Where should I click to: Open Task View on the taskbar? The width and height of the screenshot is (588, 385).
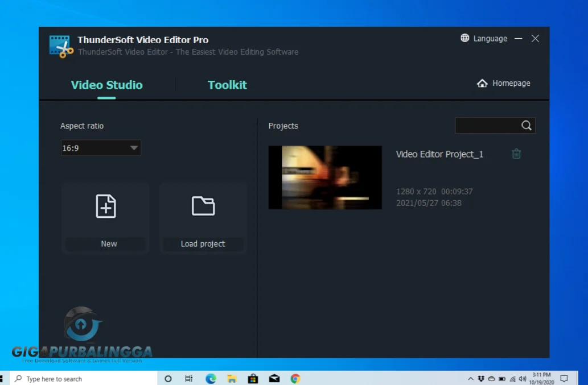point(189,379)
